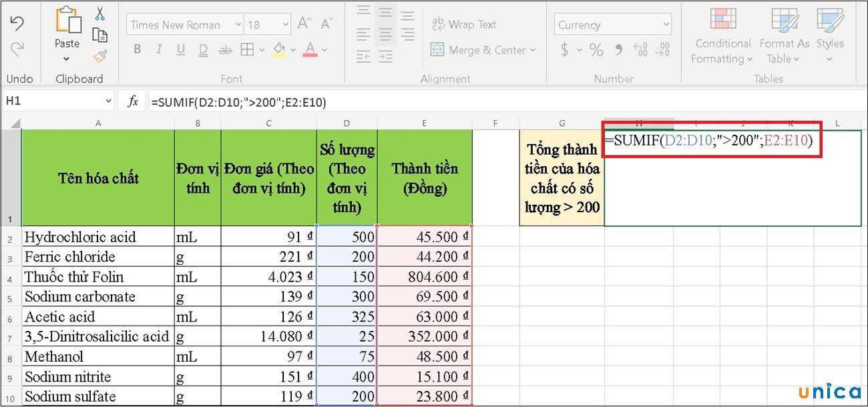Click the Merge & Center button

click(483, 50)
